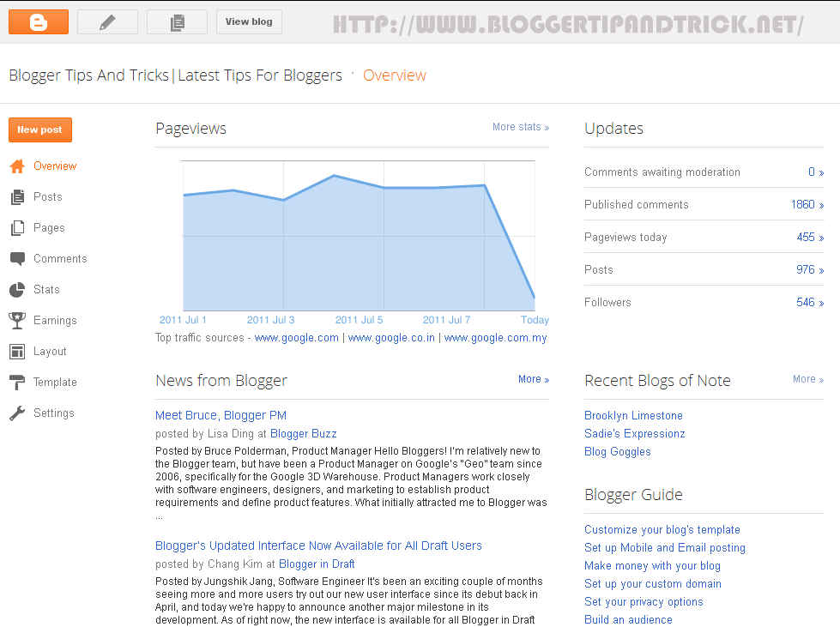Screen dimensions: 840x627
Task: Click the New post button
Action: coord(39,130)
